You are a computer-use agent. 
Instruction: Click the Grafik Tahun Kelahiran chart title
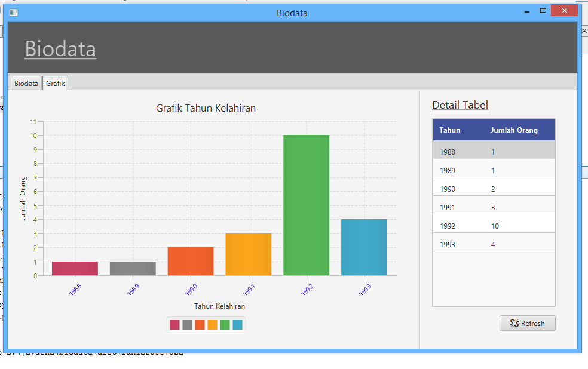[206, 108]
